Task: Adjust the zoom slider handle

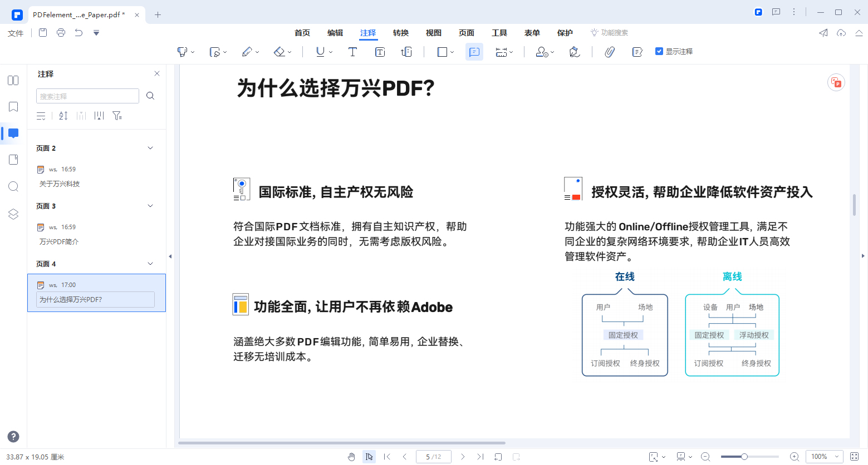Action: click(x=744, y=457)
